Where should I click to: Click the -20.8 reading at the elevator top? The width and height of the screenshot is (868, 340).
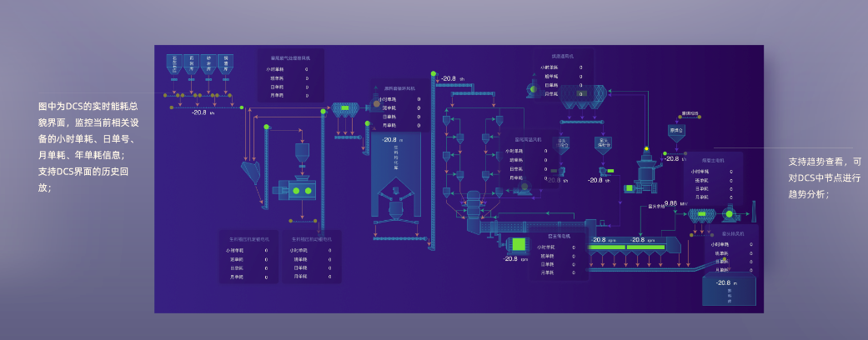pos(452,78)
